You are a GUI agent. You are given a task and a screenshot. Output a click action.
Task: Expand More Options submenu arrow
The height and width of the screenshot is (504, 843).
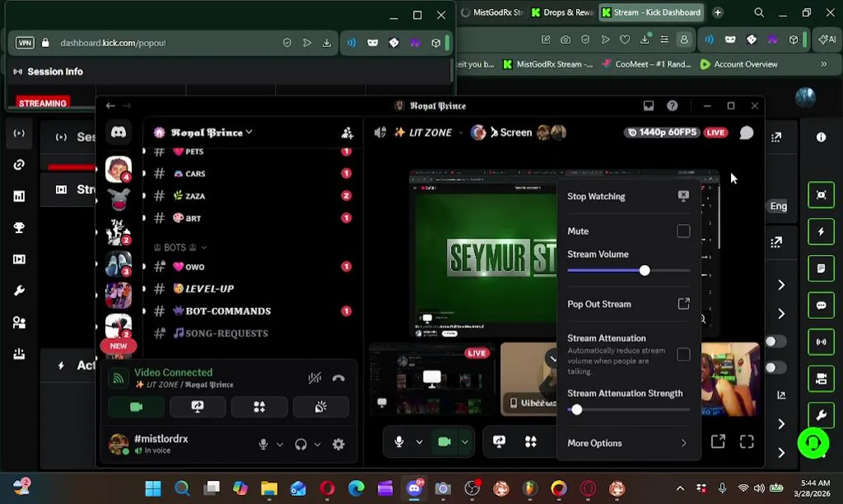click(x=684, y=443)
